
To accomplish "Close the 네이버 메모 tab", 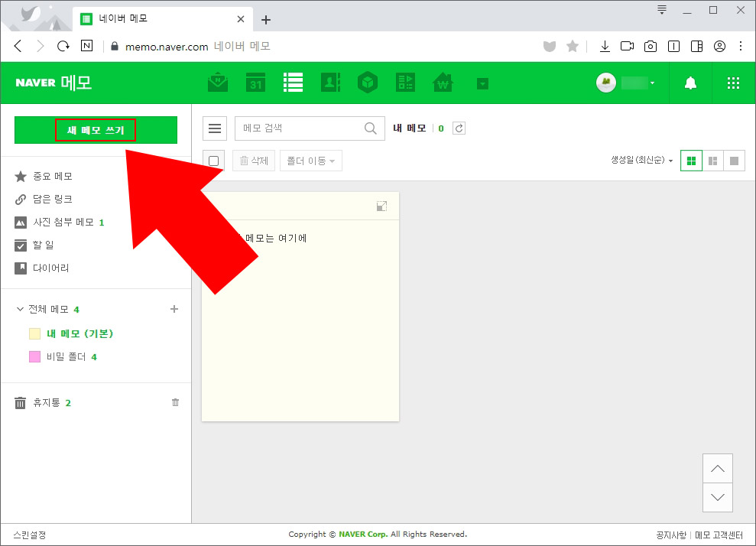I will [241, 19].
